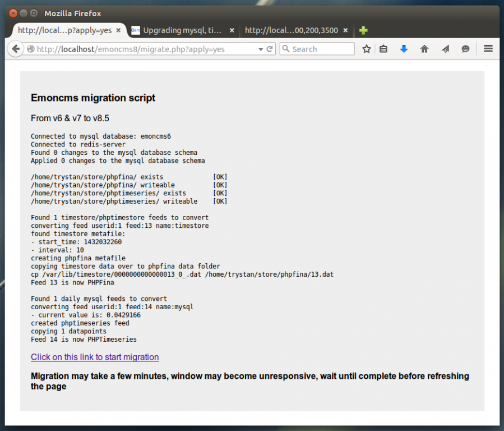Click 'Found 1 daily mysql feeds to convert'
Viewport: 504px width, 431px height.
coord(99,299)
